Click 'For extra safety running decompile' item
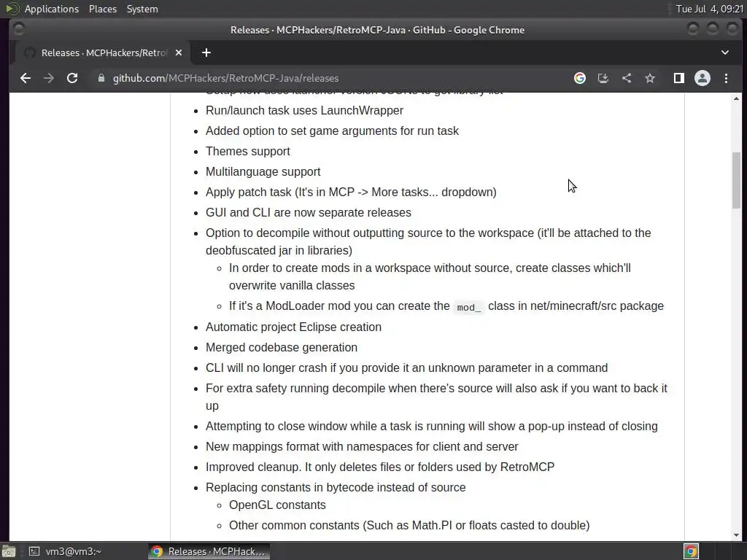Viewport: 747px width, 560px height. tap(436, 397)
